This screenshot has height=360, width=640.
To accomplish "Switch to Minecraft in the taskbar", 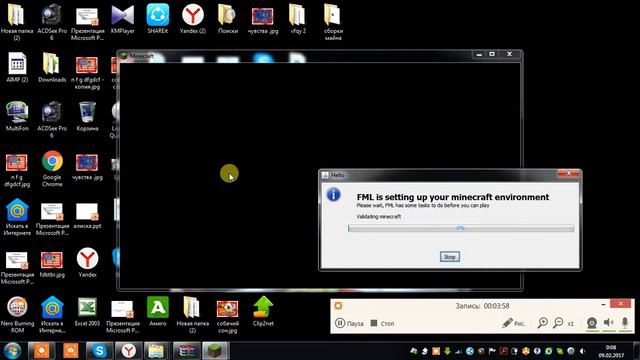I will (x=215, y=351).
